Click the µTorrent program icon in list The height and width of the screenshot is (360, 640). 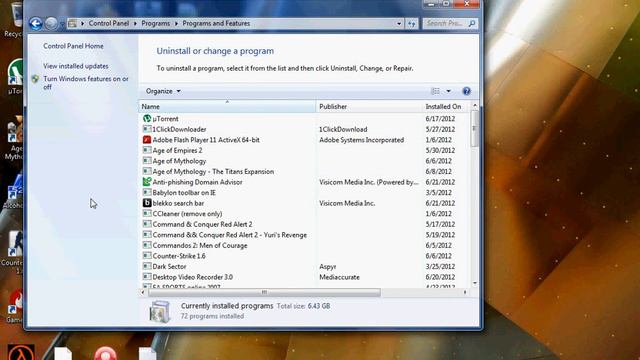click(147, 118)
